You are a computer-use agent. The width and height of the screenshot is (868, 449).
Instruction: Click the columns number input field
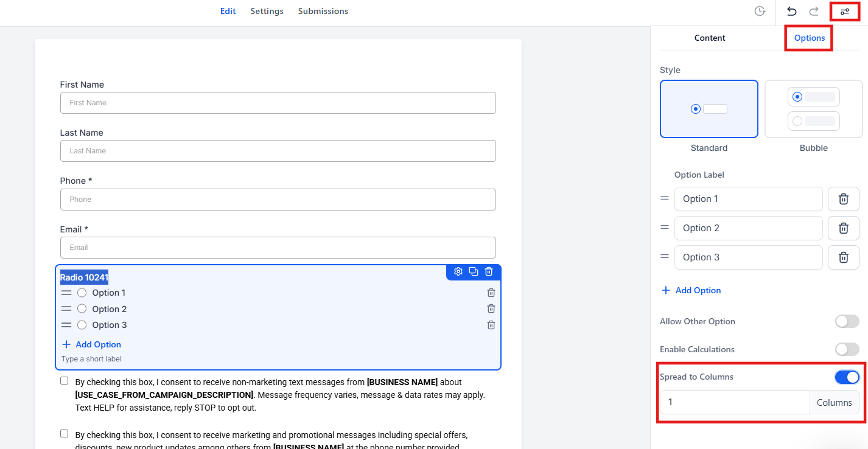click(x=735, y=402)
